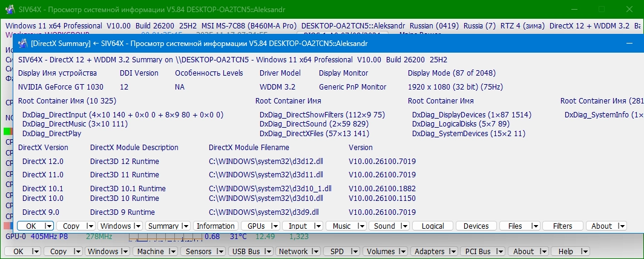Click the WDDM 3.2 driver model value

point(277,87)
